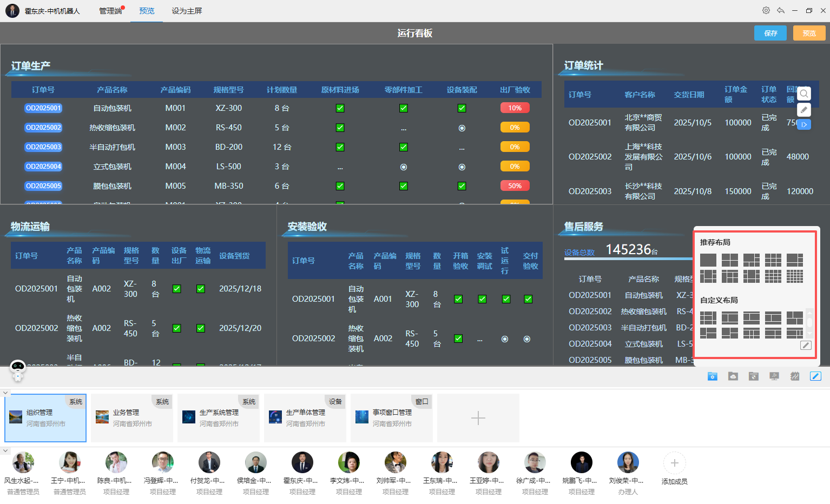Click the robot assistant mascot icon
This screenshot has width=830, height=504.
pos(18,370)
